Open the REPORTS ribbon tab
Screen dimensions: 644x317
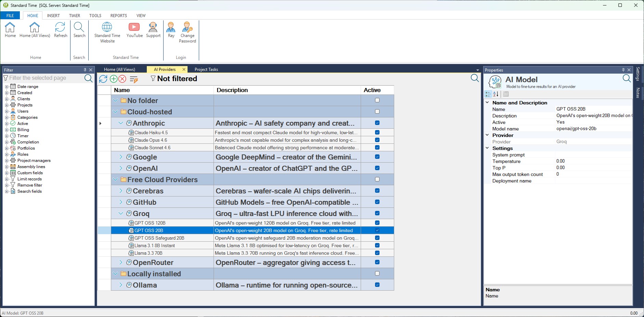(118, 15)
